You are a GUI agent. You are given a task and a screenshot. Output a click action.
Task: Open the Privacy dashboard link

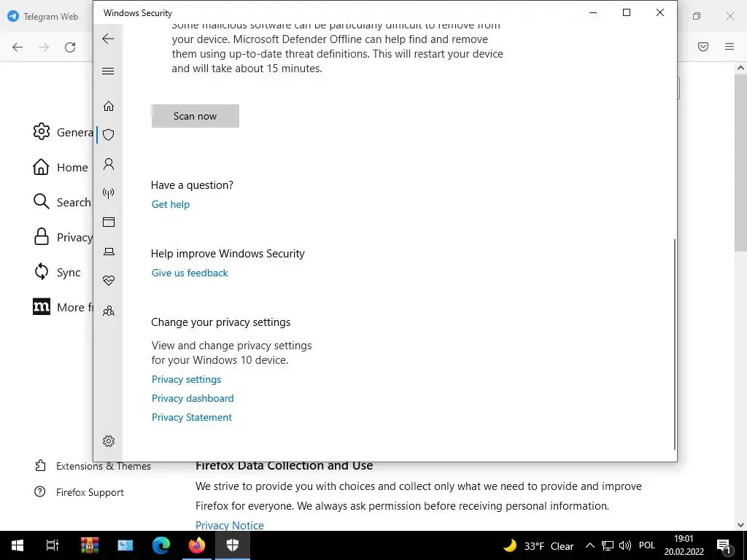coord(193,398)
